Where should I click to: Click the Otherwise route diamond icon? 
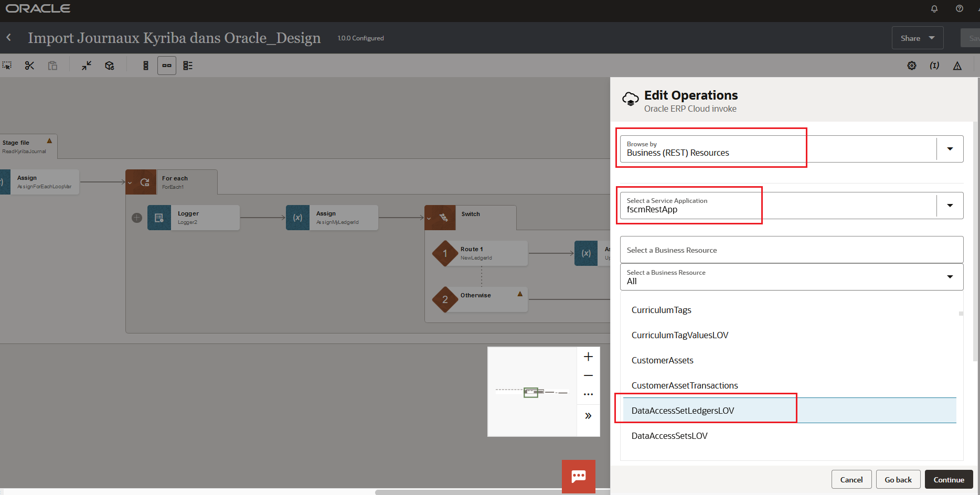point(445,299)
